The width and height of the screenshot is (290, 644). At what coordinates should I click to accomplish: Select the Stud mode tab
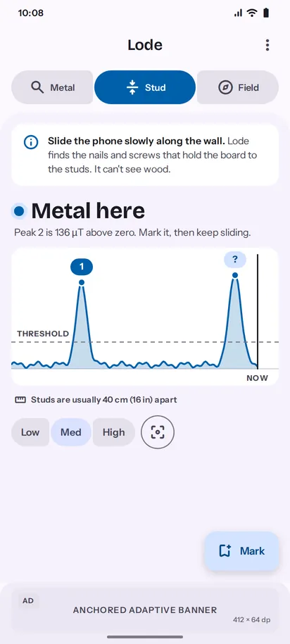[145, 87]
